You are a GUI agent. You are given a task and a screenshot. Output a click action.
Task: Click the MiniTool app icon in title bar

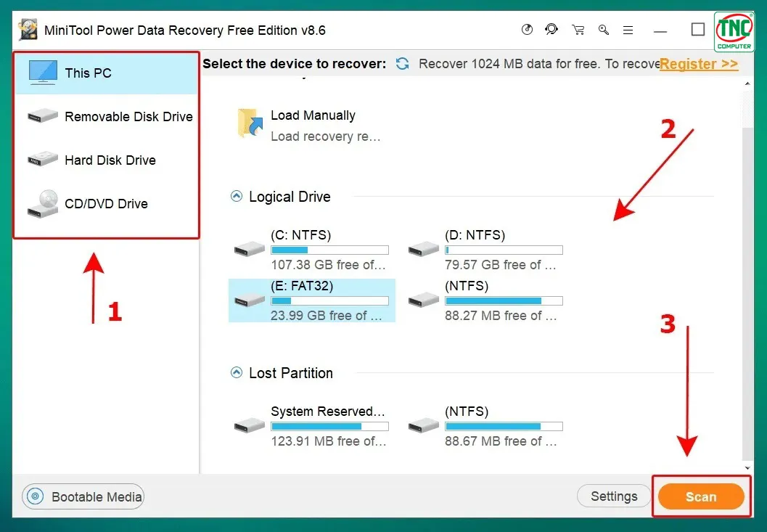[x=28, y=30]
